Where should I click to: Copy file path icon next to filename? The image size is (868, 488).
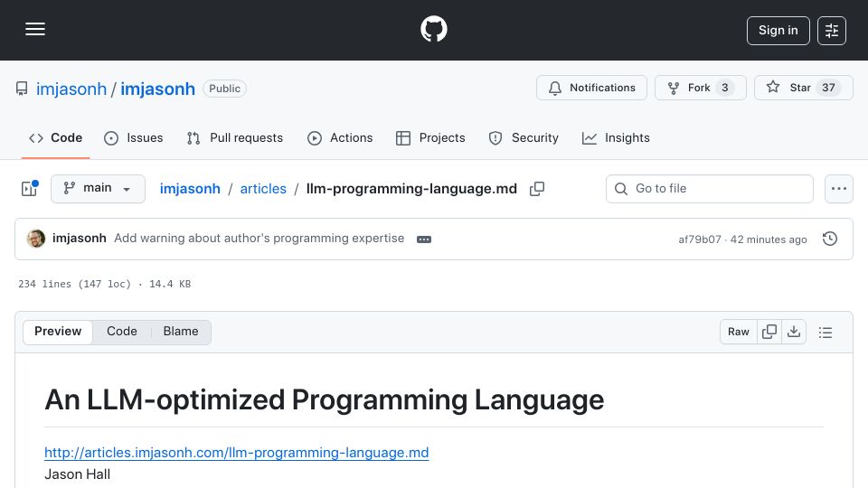[x=537, y=189]
